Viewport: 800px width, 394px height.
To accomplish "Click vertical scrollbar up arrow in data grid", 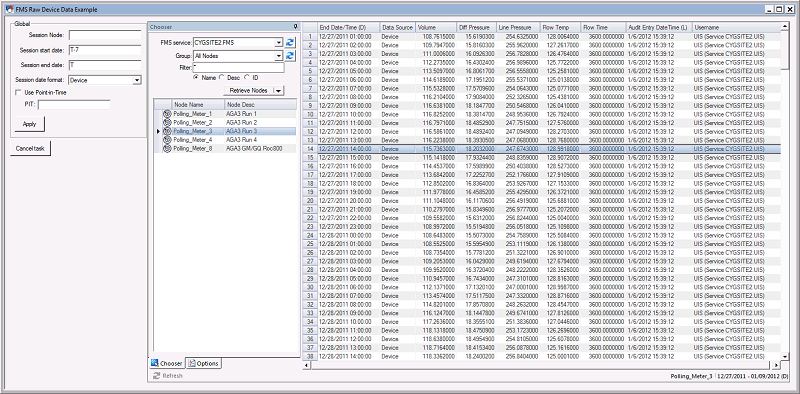I will 785,26.
